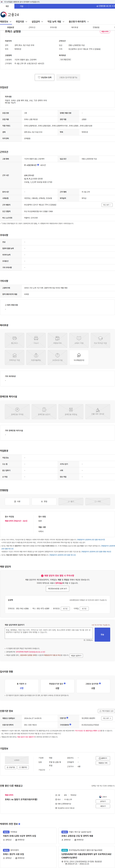Expand the 취업지원 menu
This screenshot has height=868, width=115.
22,22
